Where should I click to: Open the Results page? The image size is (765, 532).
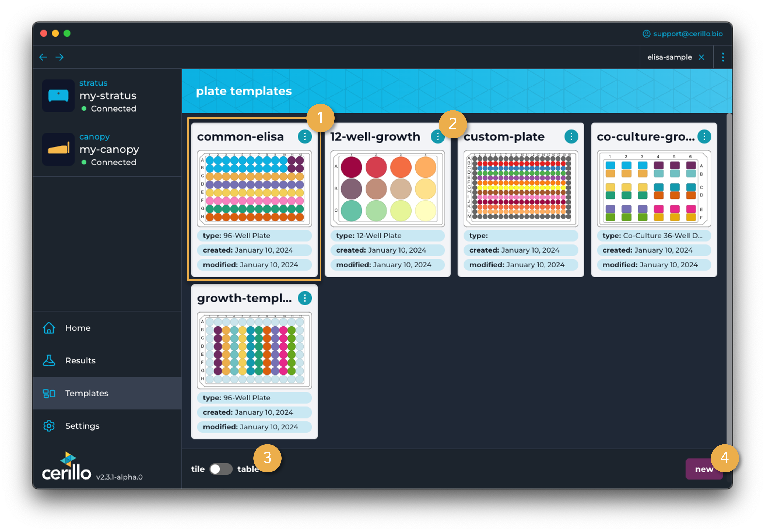tap(107, 360)
